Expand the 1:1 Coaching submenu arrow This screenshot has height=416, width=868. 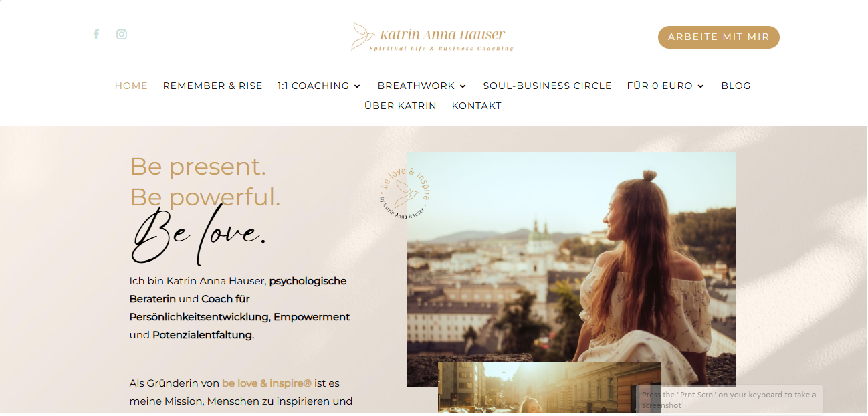pos(357,86)
